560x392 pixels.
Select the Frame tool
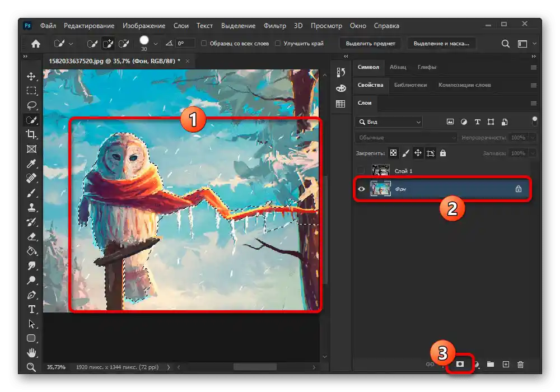31,149
